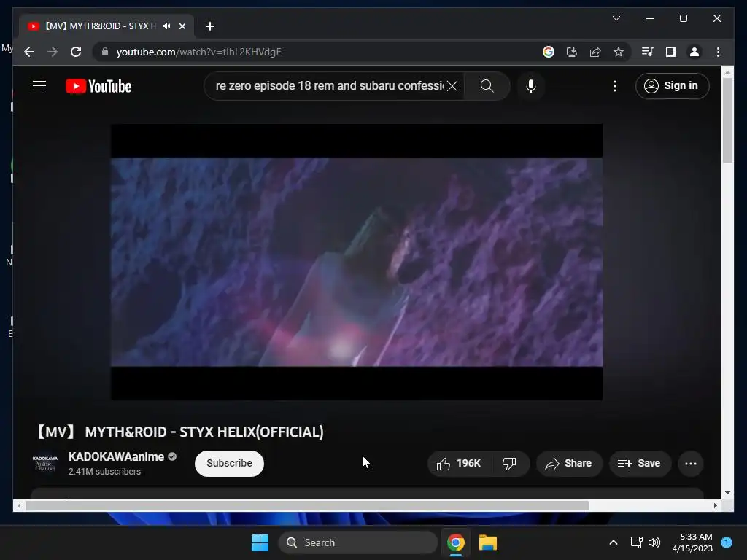
Task: Share this page from the address bar
Action: [x=595, y=52]
